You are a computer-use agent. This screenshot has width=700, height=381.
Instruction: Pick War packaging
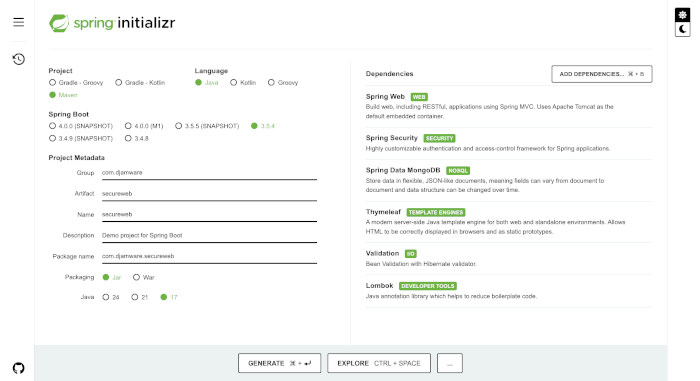pyautogui.click(x=144, y=277)
